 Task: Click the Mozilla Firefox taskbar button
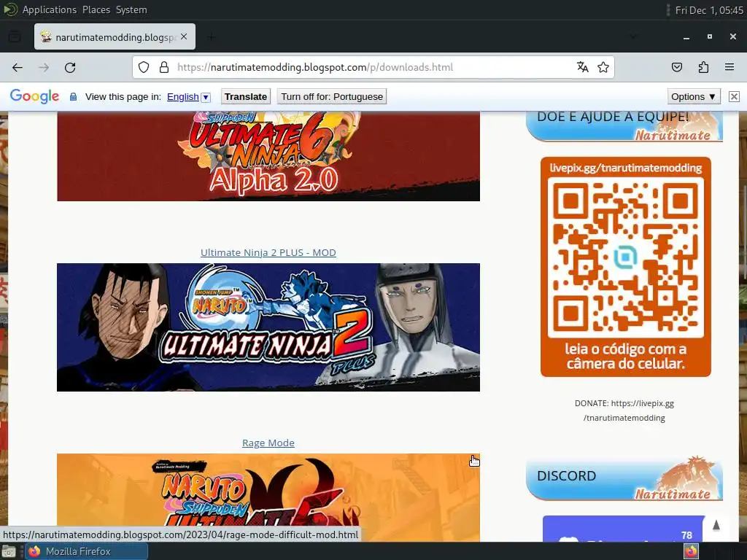click(x=87, y=551)
